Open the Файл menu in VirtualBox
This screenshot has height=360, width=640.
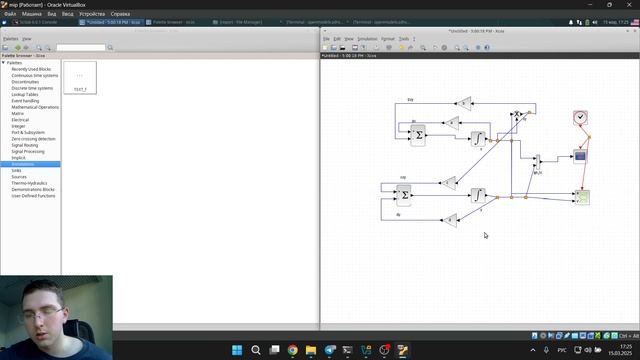pos(10,14)
